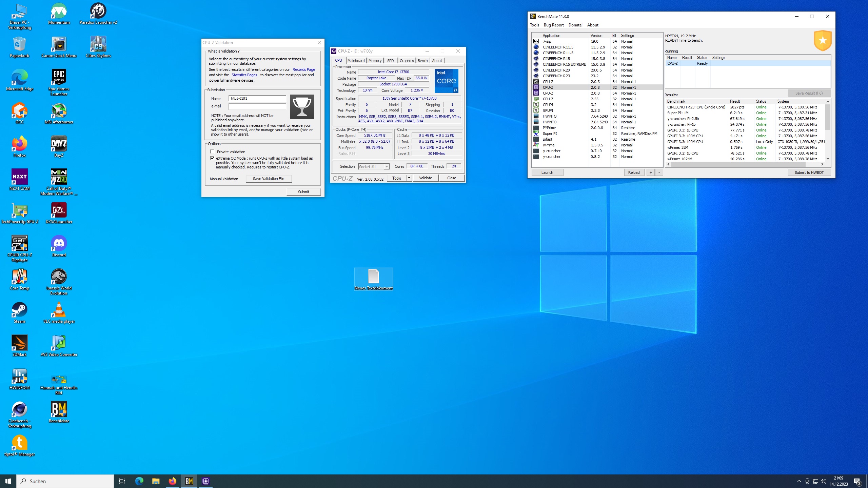Click the results list vertical scrollbar

pos(828,117)
